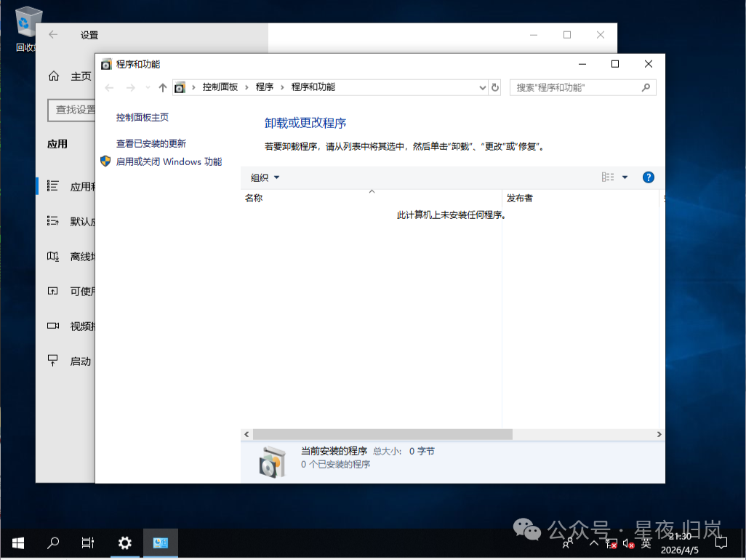Screen dimensions: 746x560
Task: Open the address bar history dropdown
Action: click(x=482, y=87)
